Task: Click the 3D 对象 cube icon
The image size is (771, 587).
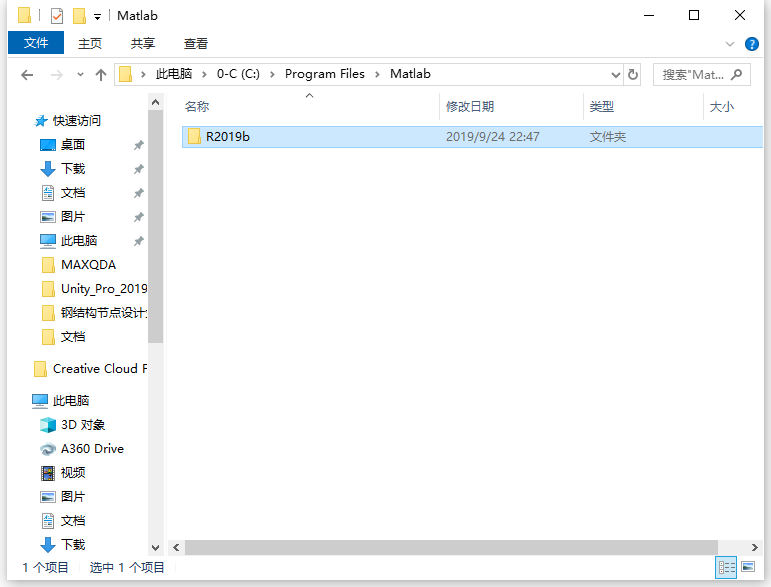Action: coord(48,425)
